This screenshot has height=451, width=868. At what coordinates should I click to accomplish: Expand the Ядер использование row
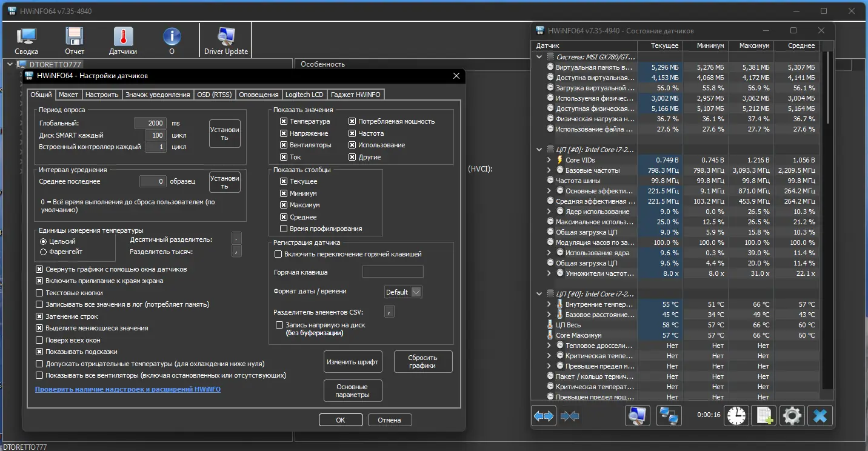click(549, 212)
